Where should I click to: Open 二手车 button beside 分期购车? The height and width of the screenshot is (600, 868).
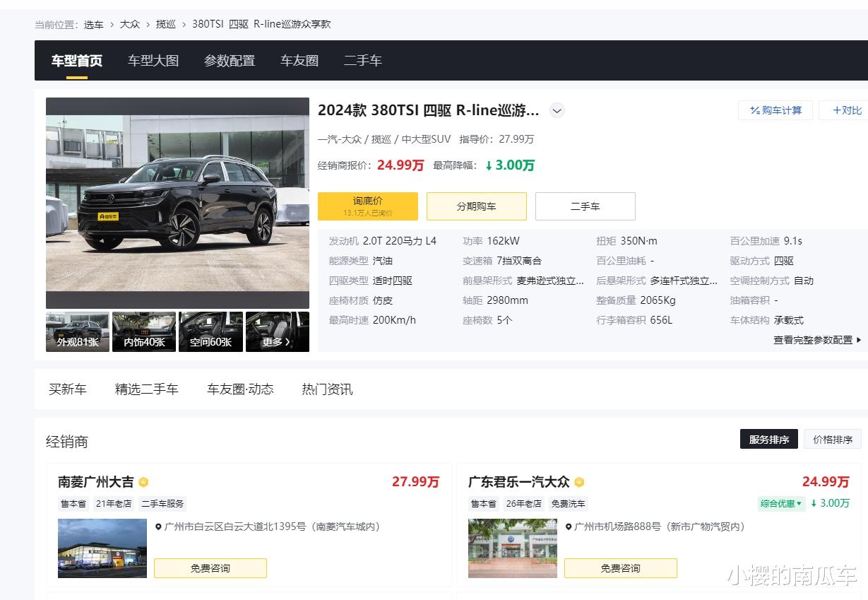click(585, 206)
